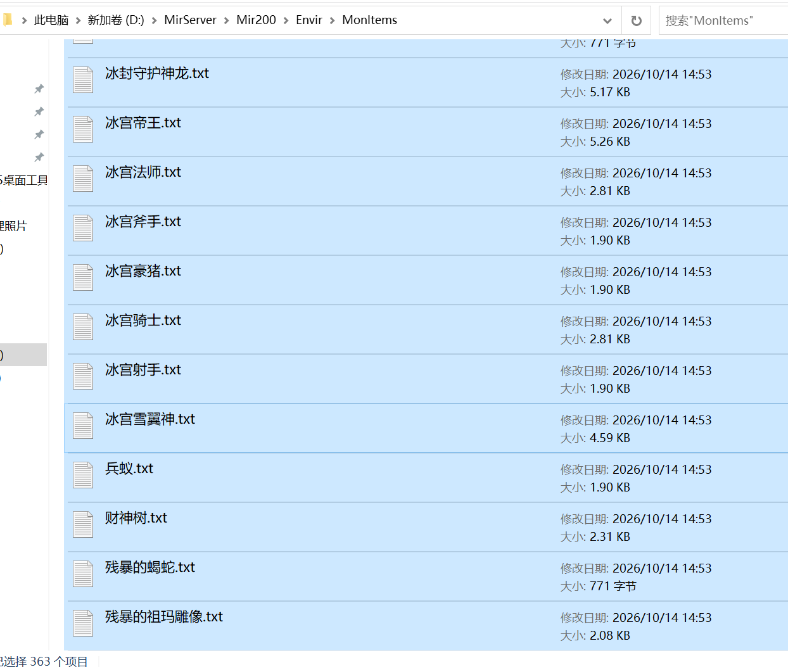This screenshot has width=788, height=672.
Task: Click the file icon of 冰宫帝王.txt
Action: pos(83,130)
